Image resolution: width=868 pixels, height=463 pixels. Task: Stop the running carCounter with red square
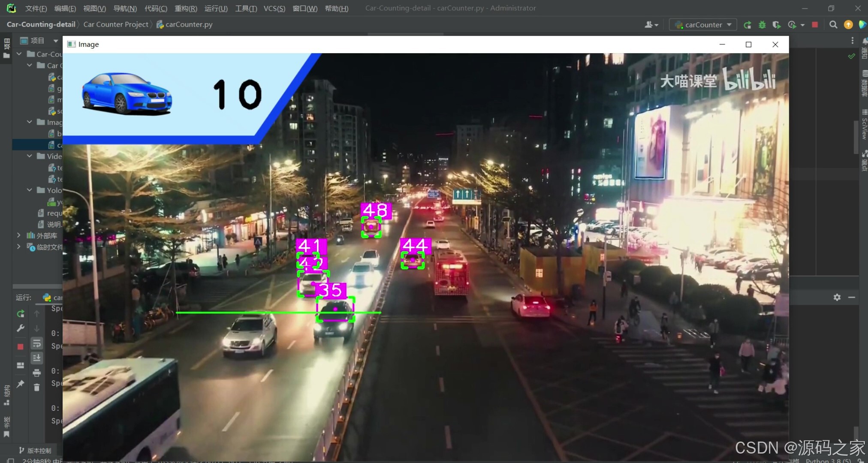click(815, 25)
